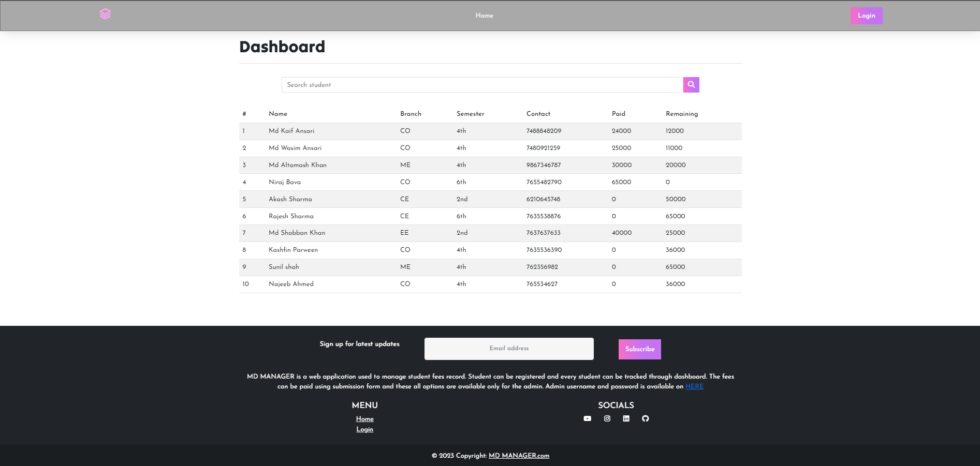980x466 pixels.
Task: Click the Contact column header
Action: (x=538, y=114)
